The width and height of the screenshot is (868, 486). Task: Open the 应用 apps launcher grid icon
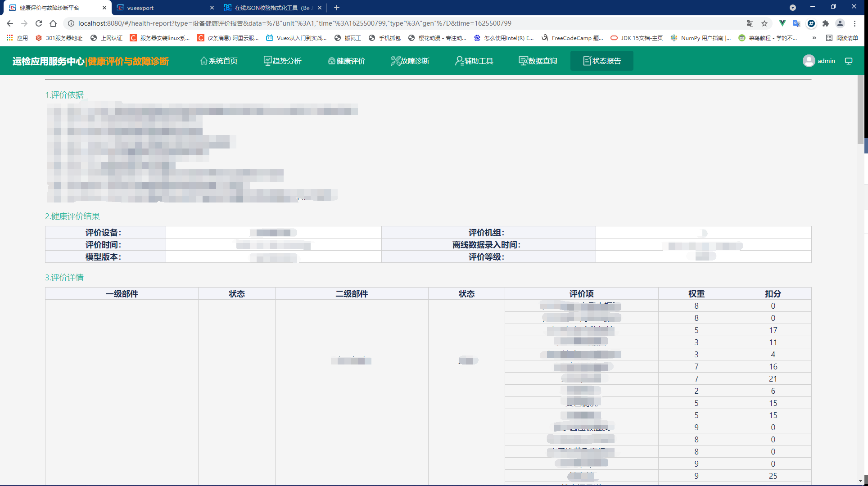[x=9, y=38]
